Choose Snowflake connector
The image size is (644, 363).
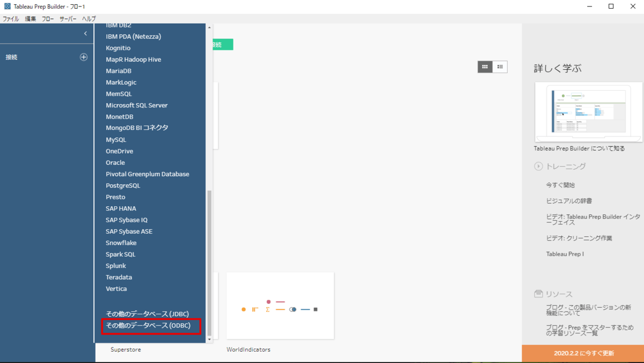[121, 243]
